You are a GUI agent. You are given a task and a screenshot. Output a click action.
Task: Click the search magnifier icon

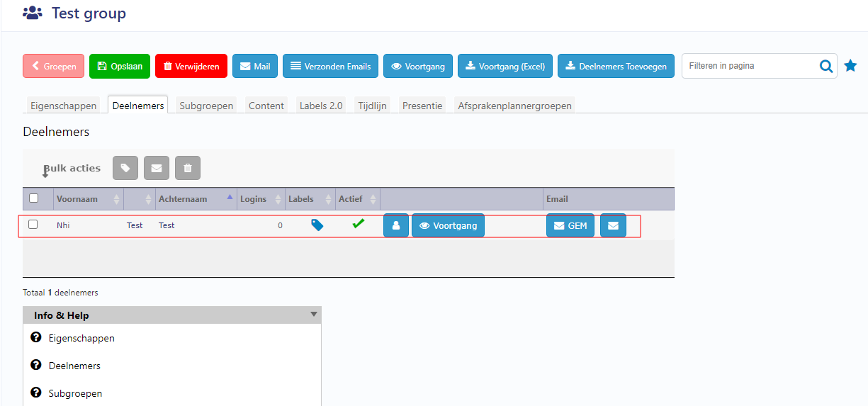click(x=826, y=66)
